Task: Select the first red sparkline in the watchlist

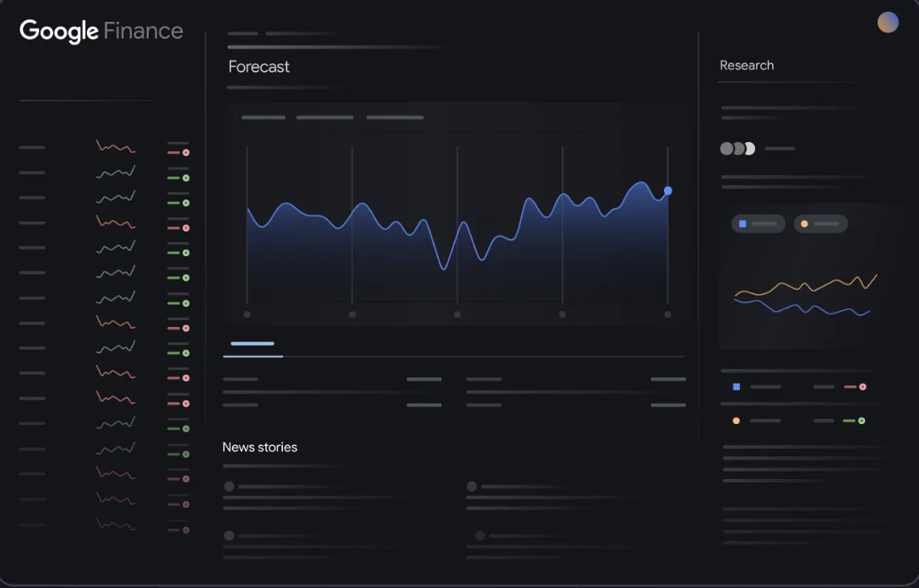Action: click(x=114, y=147)
